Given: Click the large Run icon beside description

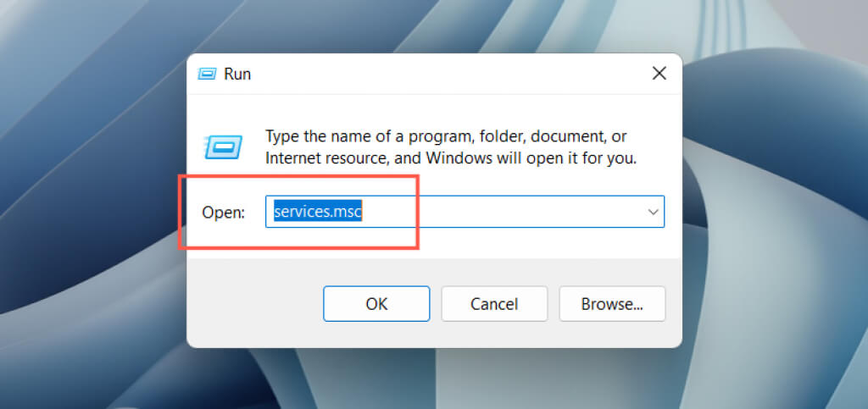Looking at the screenshot, I should (223, 147).
